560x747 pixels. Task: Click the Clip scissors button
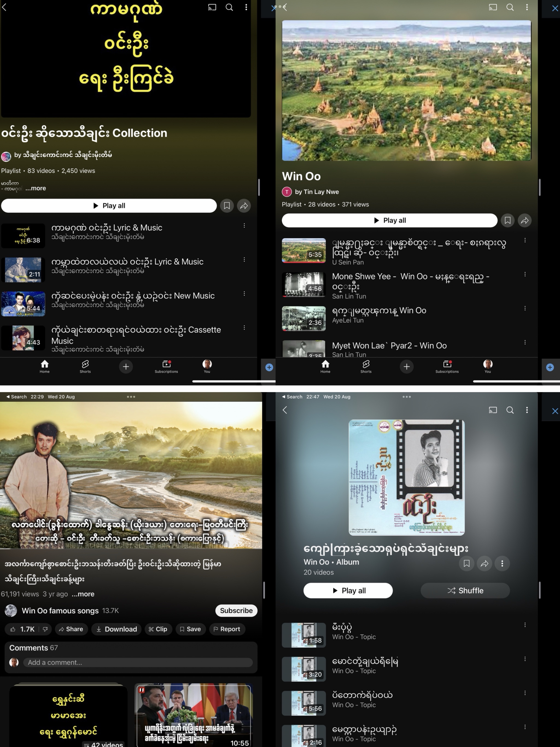coord(158,629)
